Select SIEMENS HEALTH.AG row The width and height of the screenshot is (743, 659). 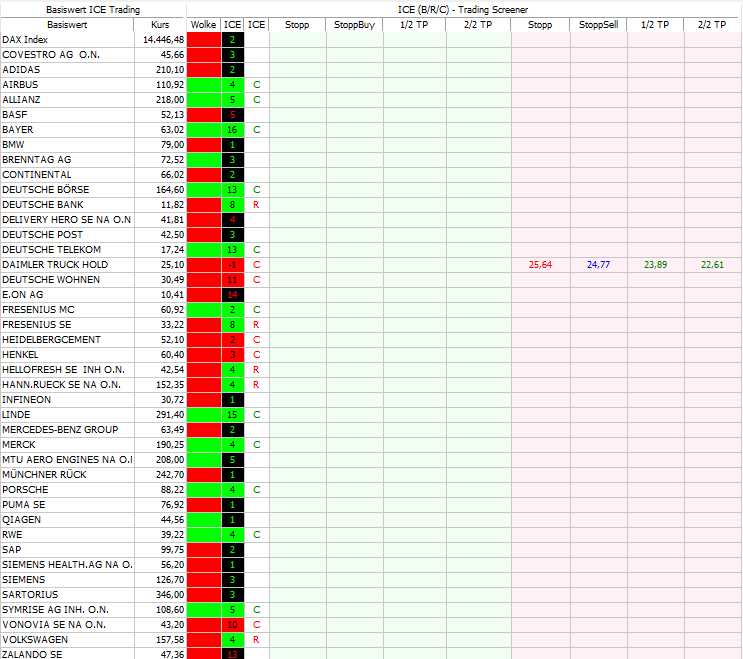(67, 565)
